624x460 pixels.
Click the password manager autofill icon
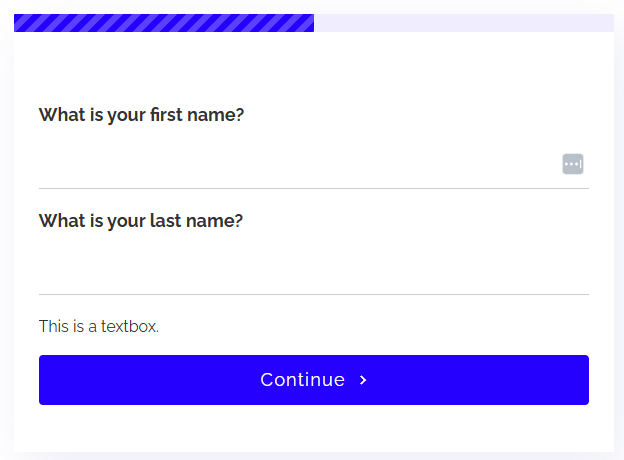point(573,164)
